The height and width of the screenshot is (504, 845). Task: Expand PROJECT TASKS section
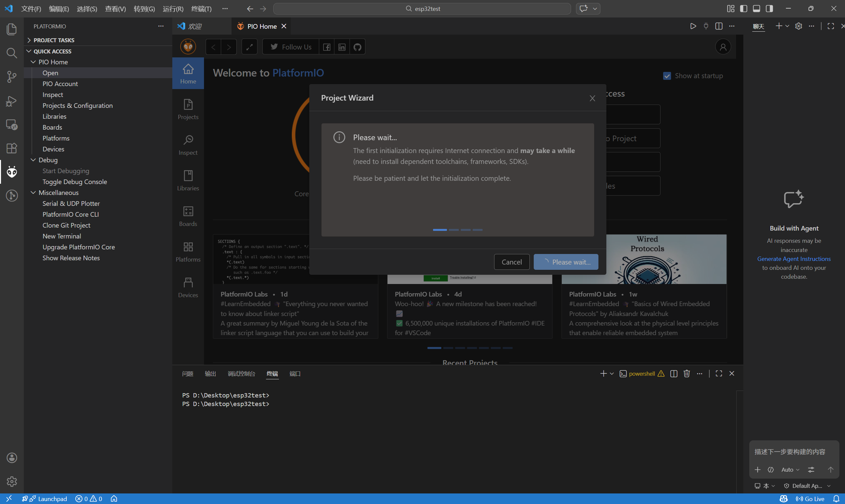pos(54,40)
